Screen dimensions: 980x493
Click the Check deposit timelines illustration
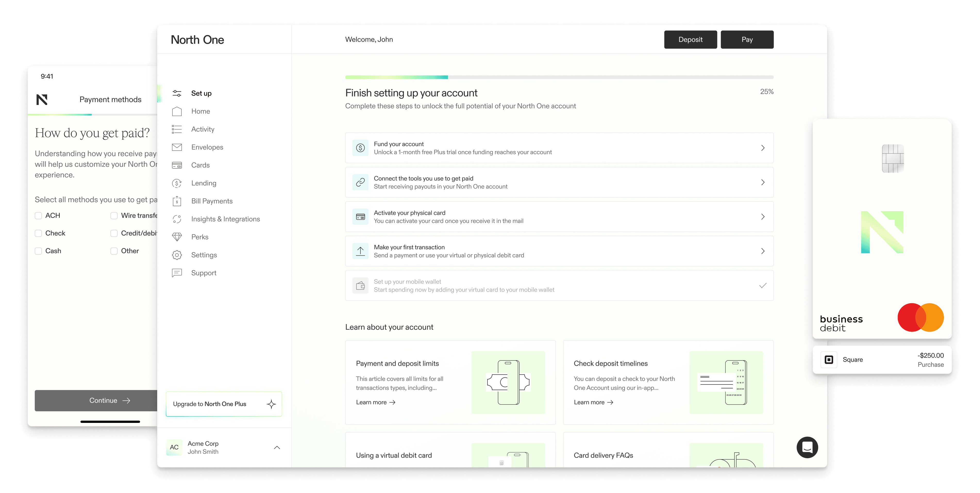726,383
